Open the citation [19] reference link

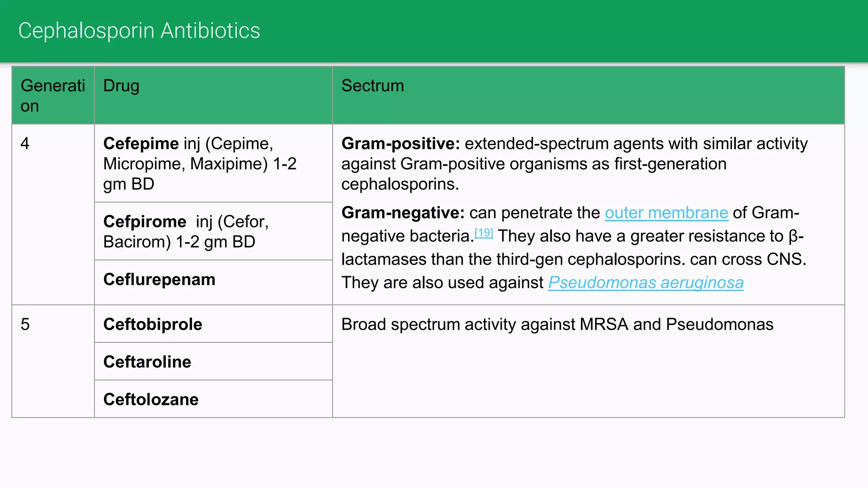point(484,233)
